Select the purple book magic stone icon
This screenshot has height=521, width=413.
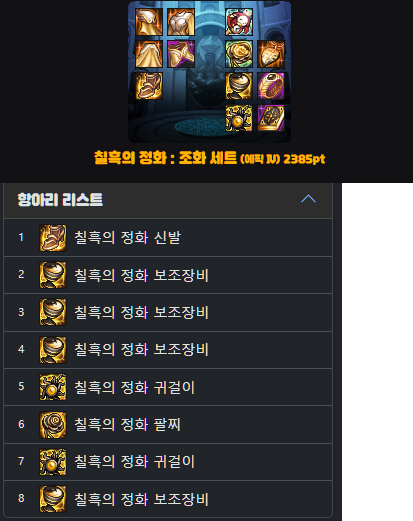271,118
